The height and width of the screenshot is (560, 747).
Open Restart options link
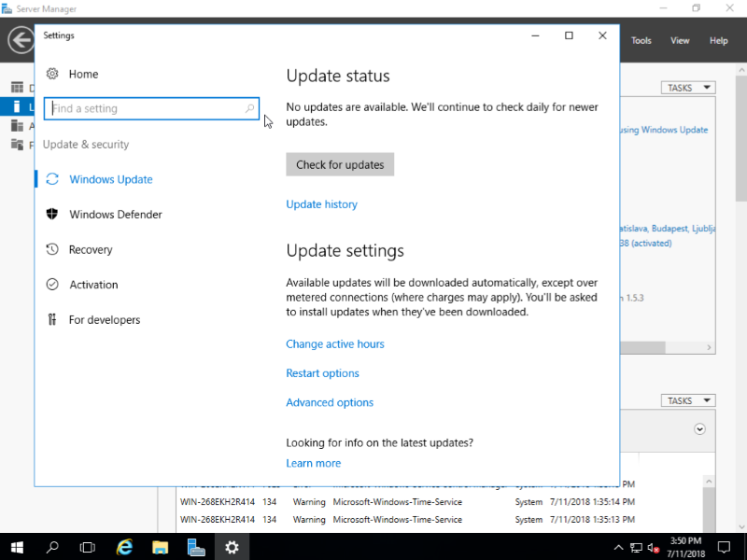pyautogui.click(x=322, y=372)
